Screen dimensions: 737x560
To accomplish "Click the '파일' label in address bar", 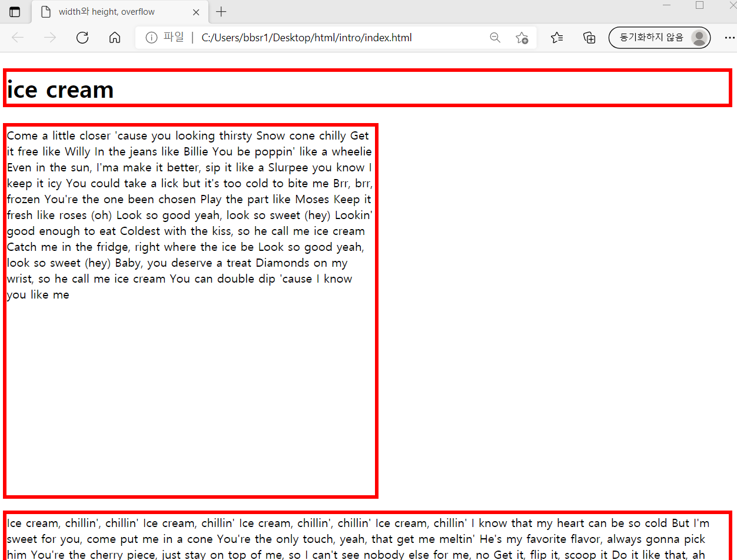I will [x=174, y=38].
